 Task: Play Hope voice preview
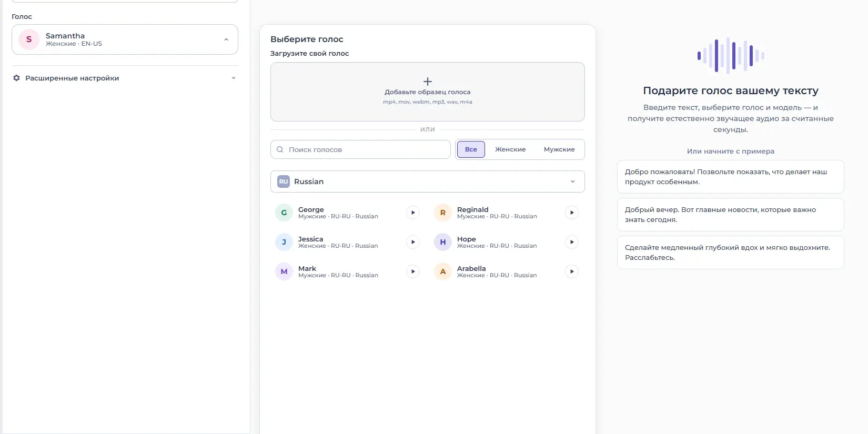click(572, 242)
